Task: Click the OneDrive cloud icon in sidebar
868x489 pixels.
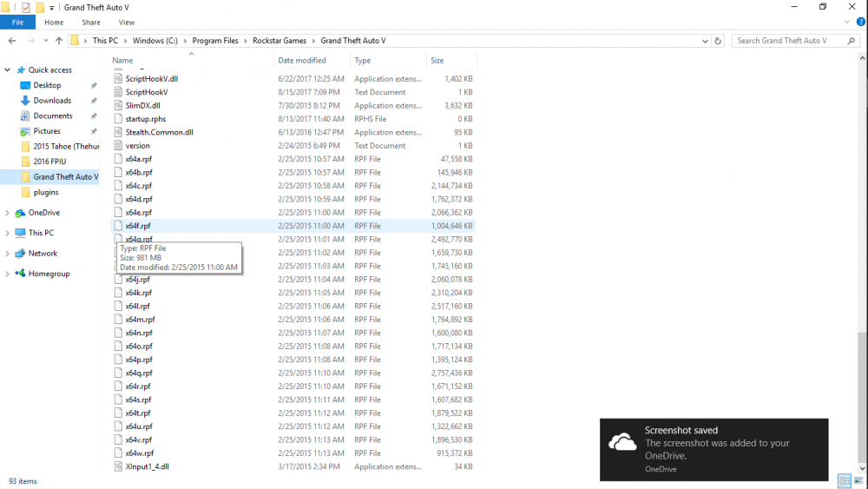Action: click(20, 213)
